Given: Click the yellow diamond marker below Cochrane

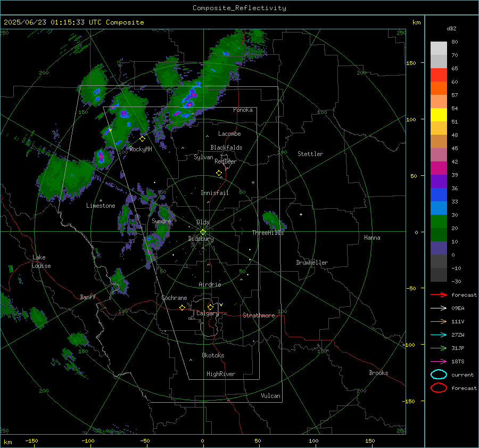Looking at the screenshot, I should point(182,308).
